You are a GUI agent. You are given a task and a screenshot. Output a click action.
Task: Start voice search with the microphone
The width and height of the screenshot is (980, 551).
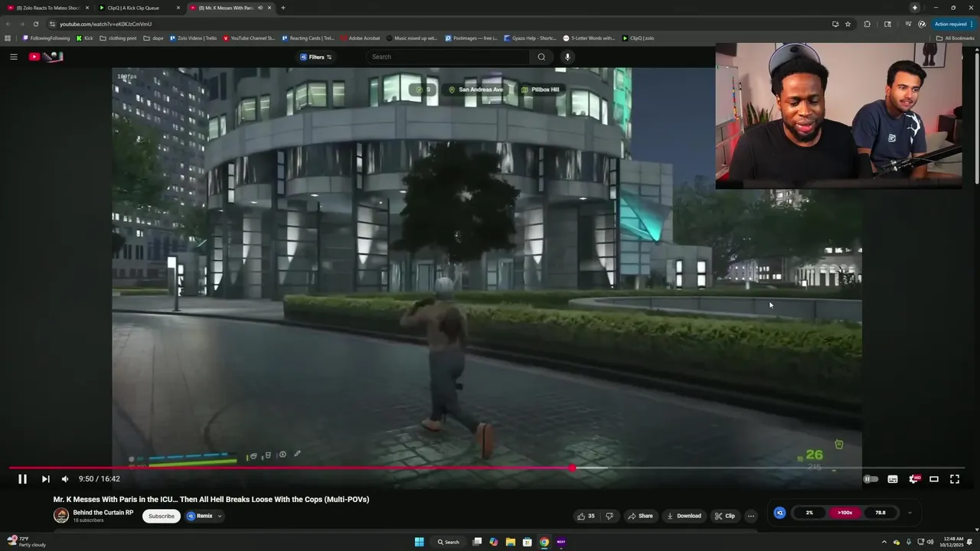(567, 57)
